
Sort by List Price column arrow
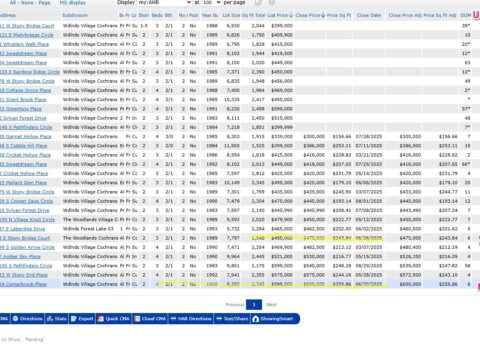291,15
